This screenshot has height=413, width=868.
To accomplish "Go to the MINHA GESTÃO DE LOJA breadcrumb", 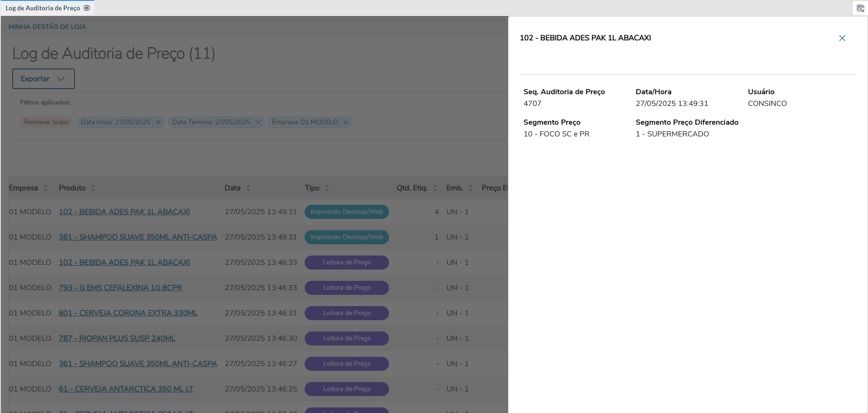I will [47, 27].
